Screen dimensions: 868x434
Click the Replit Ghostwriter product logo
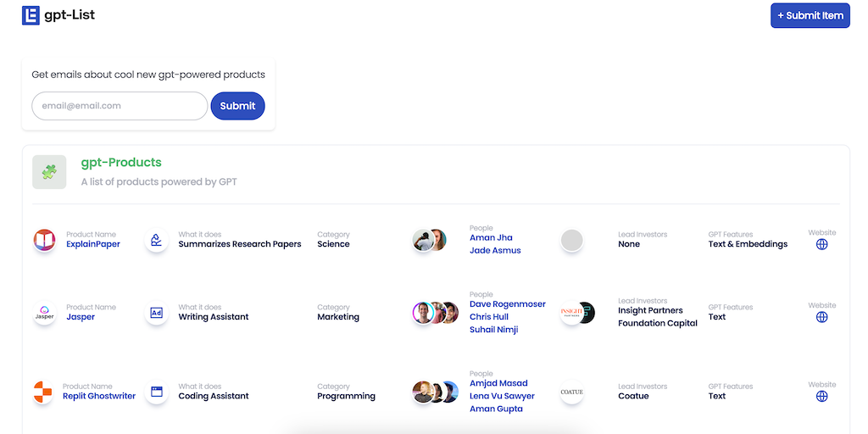43,392
